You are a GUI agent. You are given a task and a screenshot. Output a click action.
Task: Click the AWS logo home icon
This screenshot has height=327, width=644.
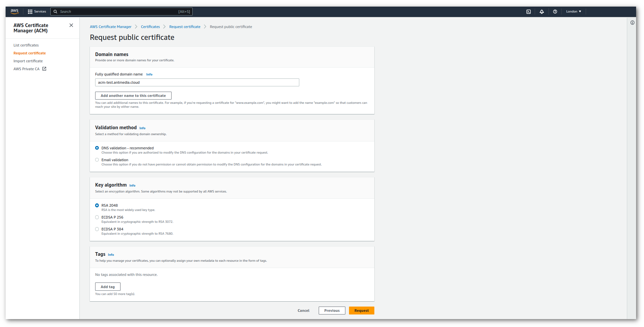coord(14,12)
